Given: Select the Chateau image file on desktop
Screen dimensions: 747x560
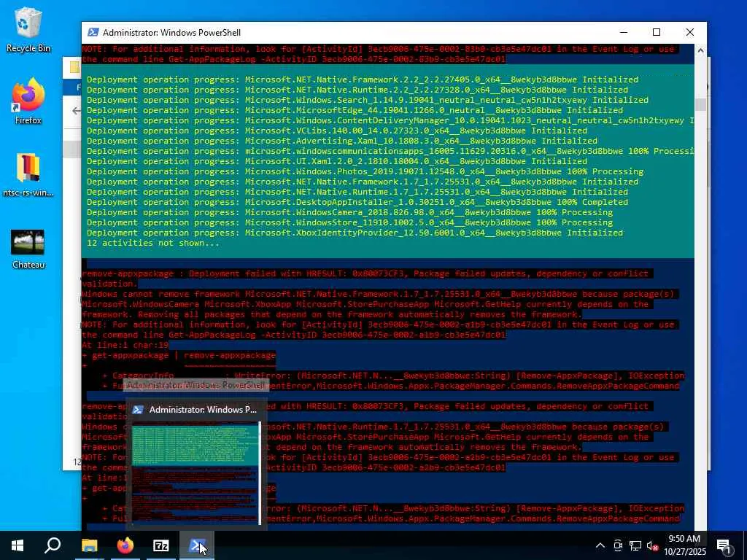Looking at the screenshot, I should (28, 249).
